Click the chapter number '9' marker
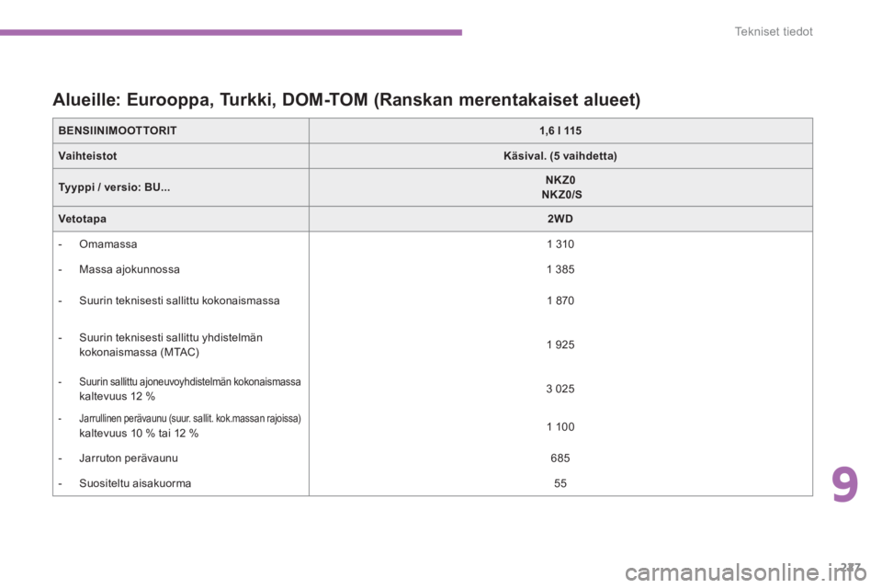This screenshot has height=588, width=882. coord(845,485)
